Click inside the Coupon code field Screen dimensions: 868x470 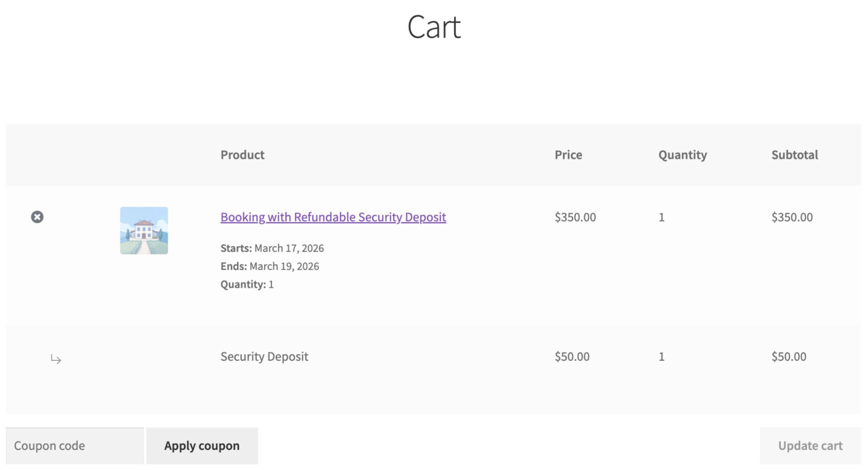click(75, 446)
